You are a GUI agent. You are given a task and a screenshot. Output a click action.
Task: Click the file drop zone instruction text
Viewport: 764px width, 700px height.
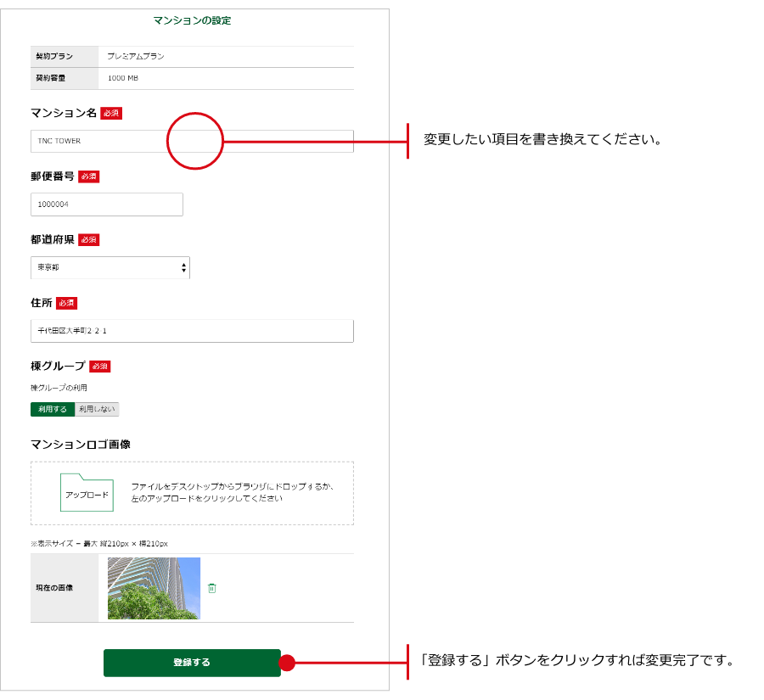[x=231, y=493]
